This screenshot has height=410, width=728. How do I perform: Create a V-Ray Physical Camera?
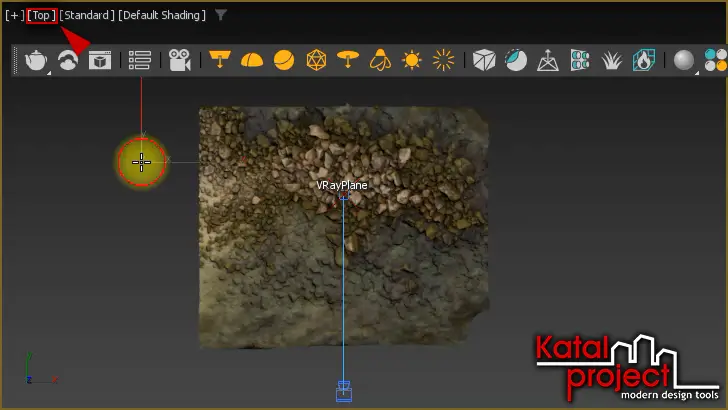tap(180, 60)
